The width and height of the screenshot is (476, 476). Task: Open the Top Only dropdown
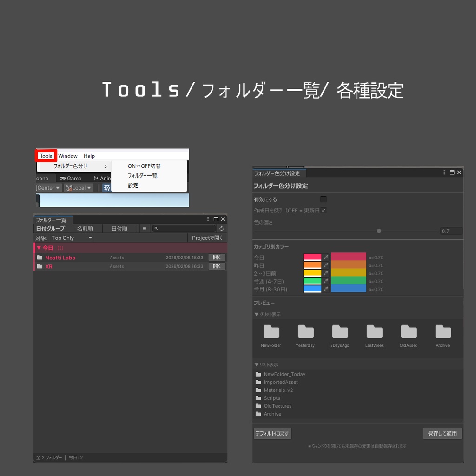(72, 238)
